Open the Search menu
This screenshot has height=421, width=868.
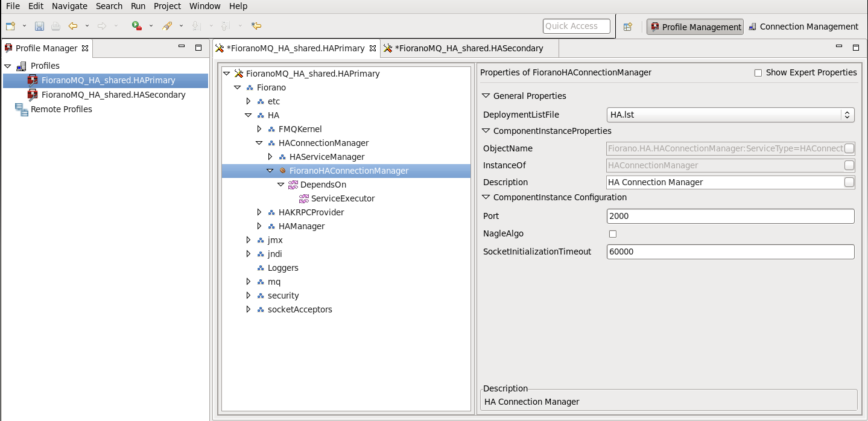[109, 6]
